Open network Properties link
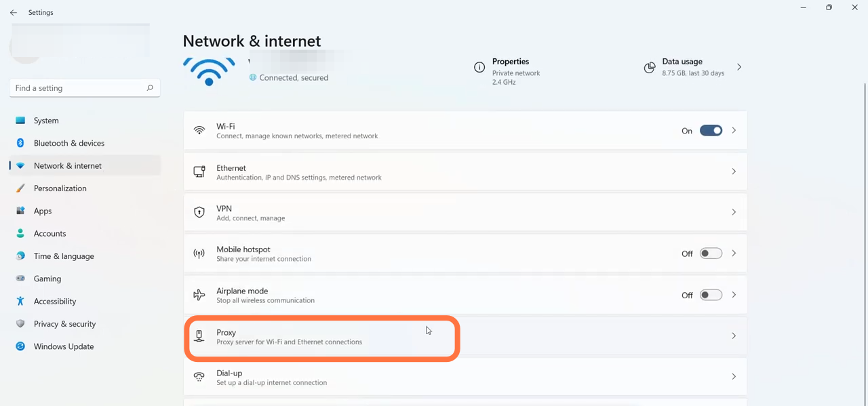Screen dimensions: 868x406 tap(511, 61)
